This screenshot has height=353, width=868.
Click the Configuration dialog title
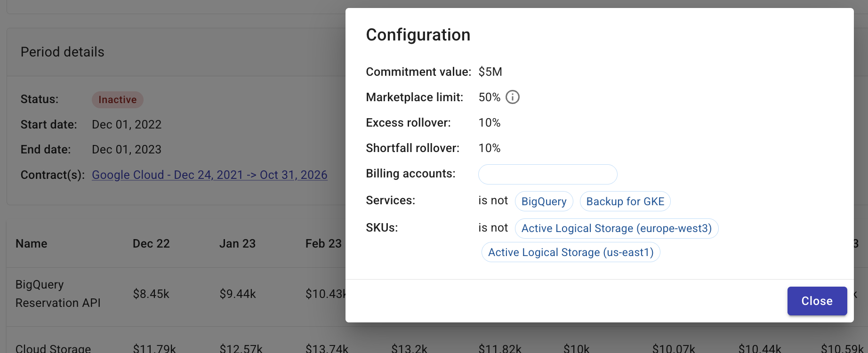[x=418, y=35]
